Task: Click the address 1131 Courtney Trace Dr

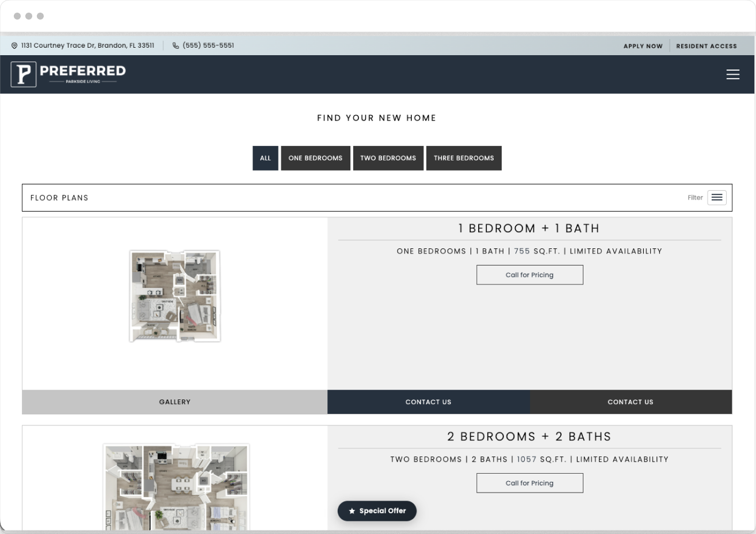Action: 87,45
